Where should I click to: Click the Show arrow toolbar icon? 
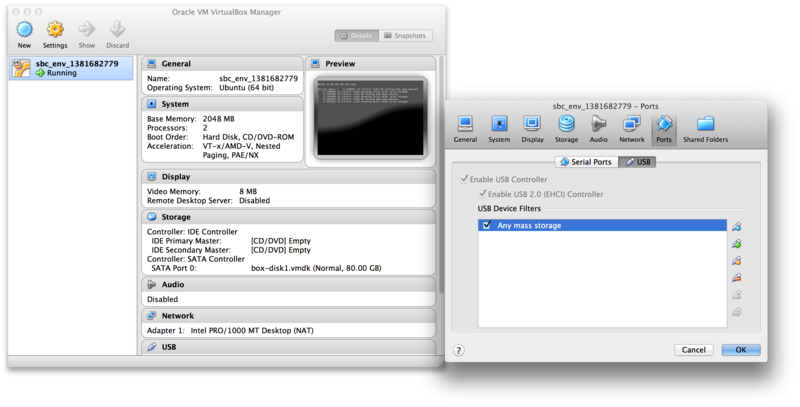pyautogui.click(x=86, y=30)
